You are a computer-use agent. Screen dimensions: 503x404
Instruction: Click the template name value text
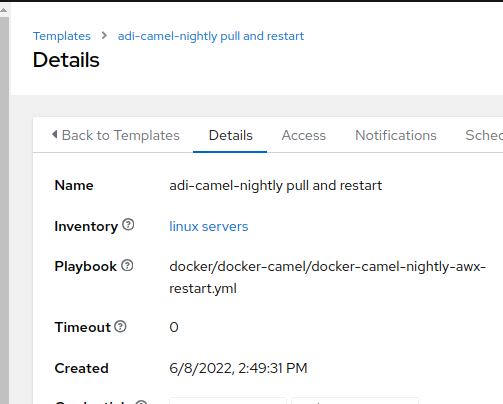click(x=276, y=186)
